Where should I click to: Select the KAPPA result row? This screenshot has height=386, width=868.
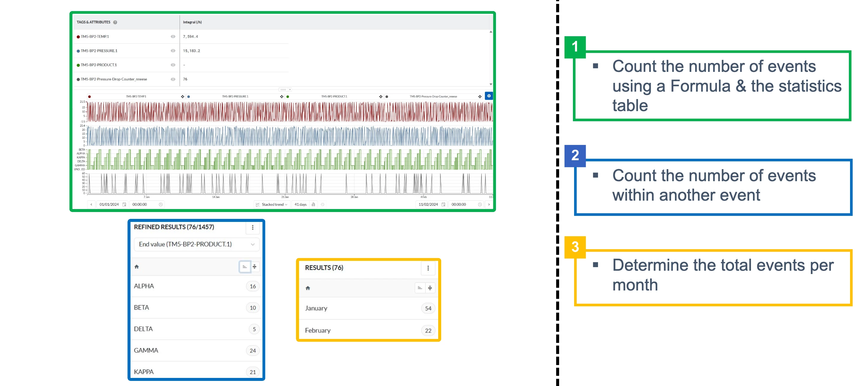[x=196, y=370]
